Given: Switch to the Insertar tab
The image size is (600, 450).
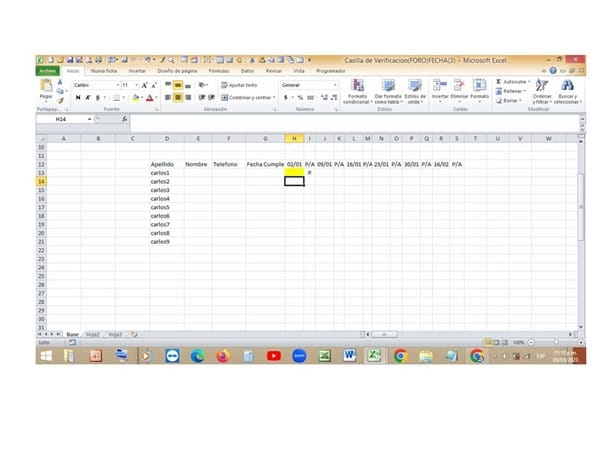Looking at the screenshot, I should pyautogui.click(x=137, y=71).
